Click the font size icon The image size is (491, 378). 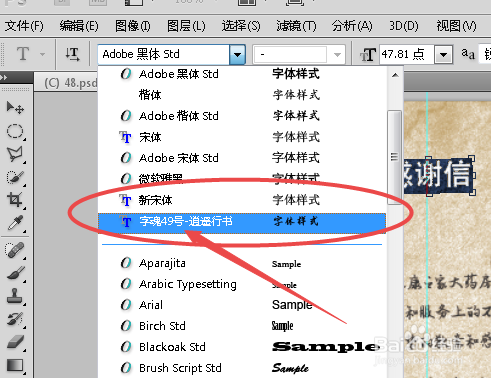[368, 55]
